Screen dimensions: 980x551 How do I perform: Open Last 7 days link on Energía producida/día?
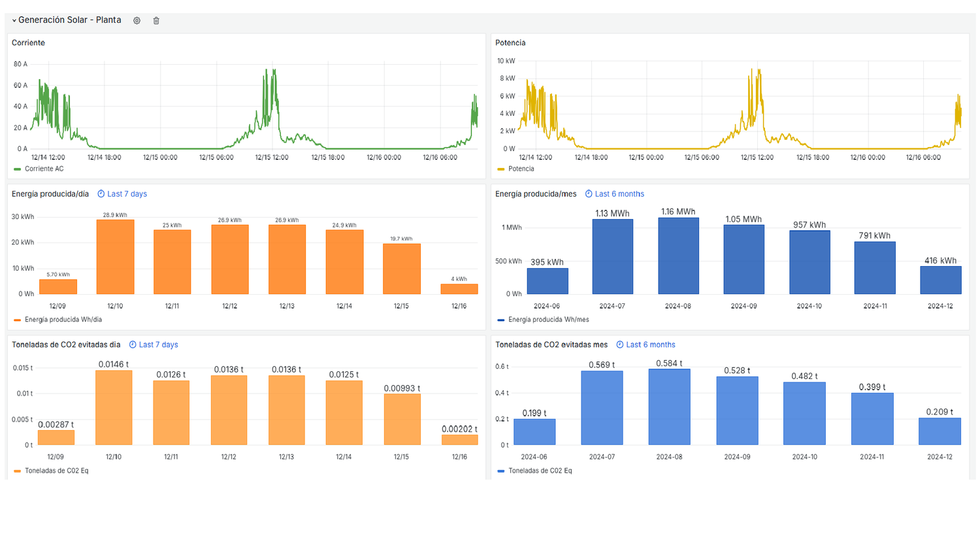point(127,194)
